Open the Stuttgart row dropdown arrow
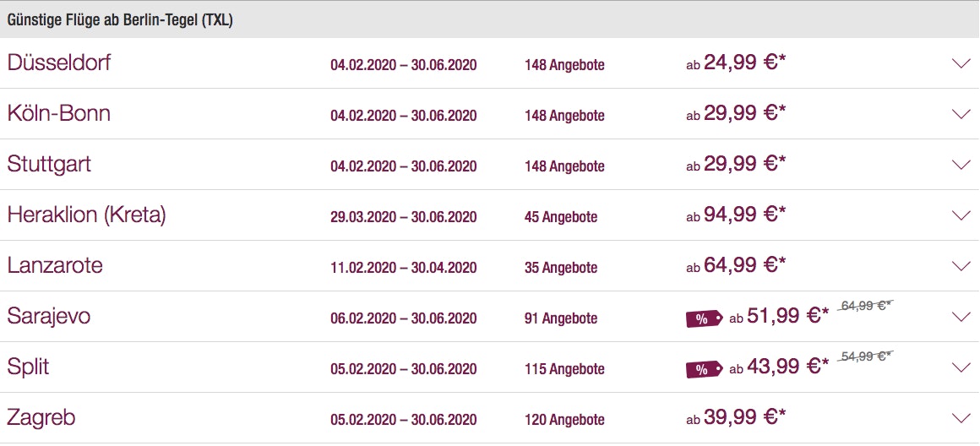Viewport: 980px width, 446px height. (961, 165)
